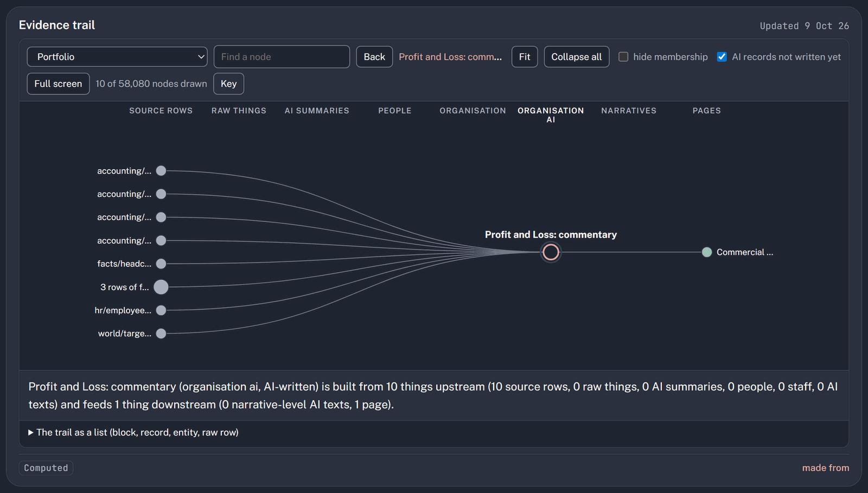868x493 pixels.
Task: Show the graph Key
Action: click(229, 84)
